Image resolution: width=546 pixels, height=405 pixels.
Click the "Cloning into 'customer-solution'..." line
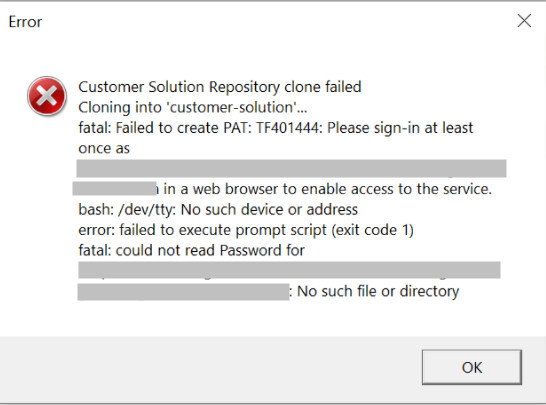click(x=193, y=108)
